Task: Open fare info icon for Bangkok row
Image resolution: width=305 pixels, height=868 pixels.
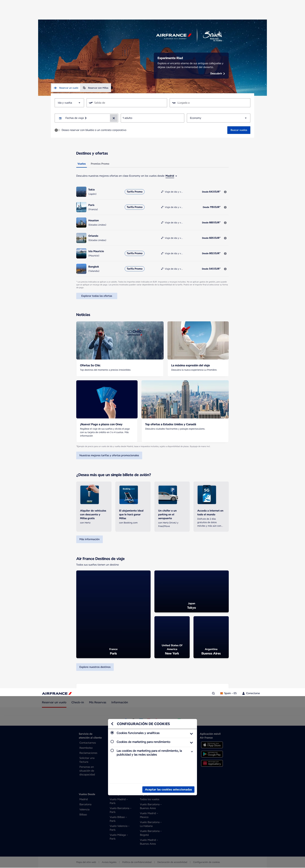Action: [225, 269]
